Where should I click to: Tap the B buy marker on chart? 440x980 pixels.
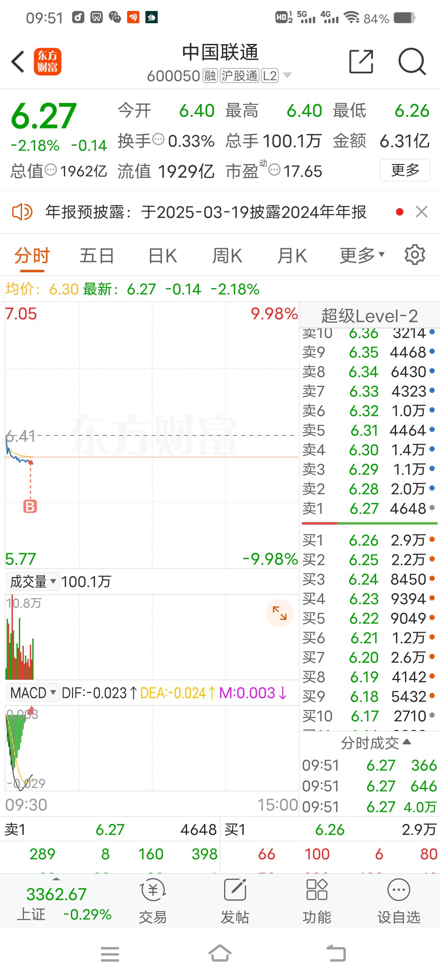(30, 506)
